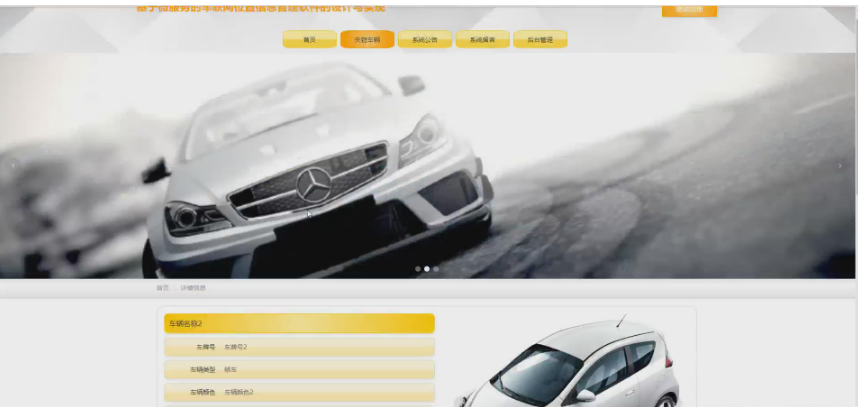The image size is (858, 407).
Task: Select the 失窃车辆 navigation tab
Action: [367, 39]
